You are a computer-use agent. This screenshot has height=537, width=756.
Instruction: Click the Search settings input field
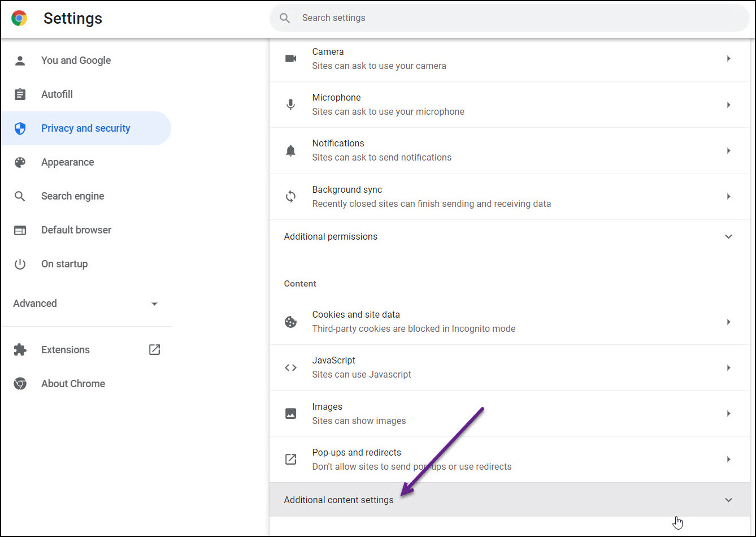[510, 18]
